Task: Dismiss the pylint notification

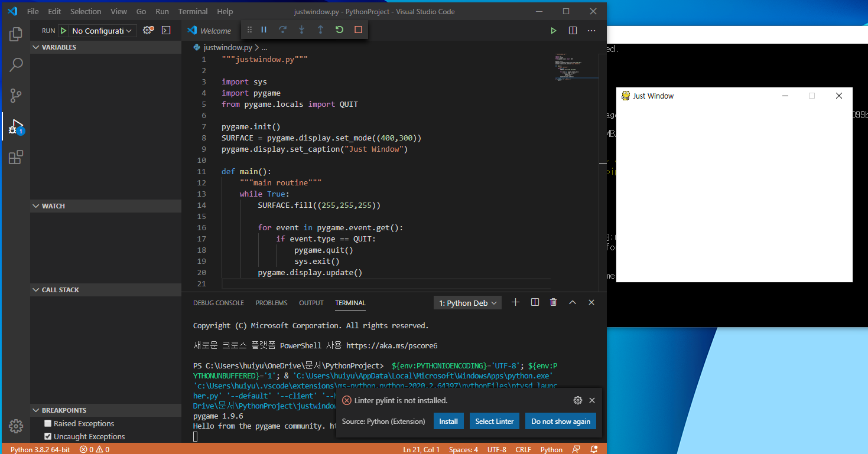Action: 592,400
